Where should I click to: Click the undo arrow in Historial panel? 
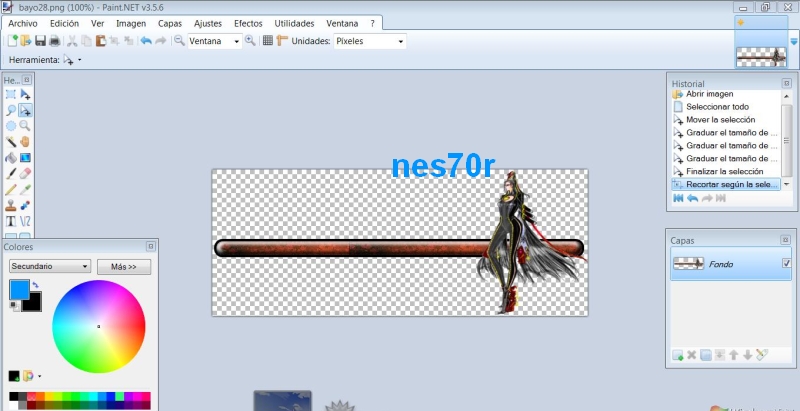[692, 198]
